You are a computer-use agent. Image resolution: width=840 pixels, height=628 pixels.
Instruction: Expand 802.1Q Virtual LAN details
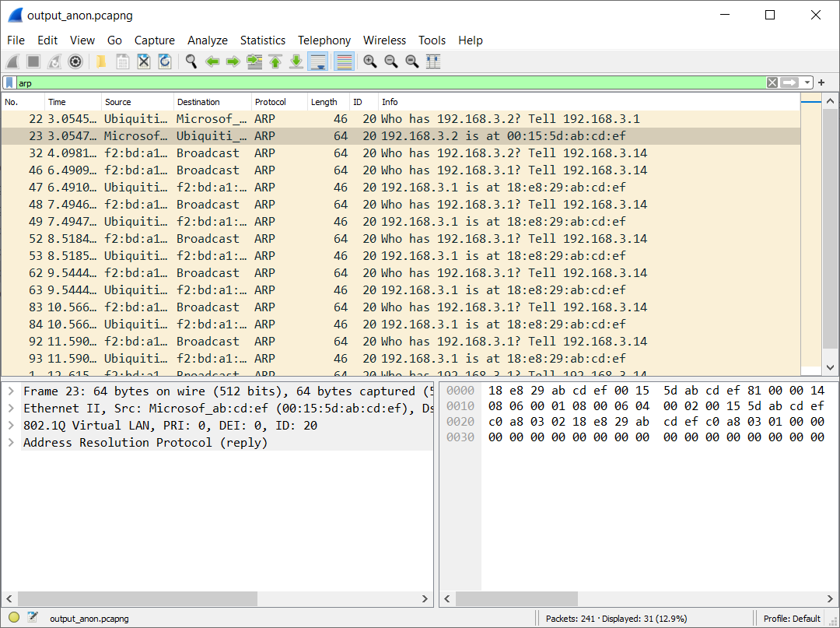click(11, 426)
